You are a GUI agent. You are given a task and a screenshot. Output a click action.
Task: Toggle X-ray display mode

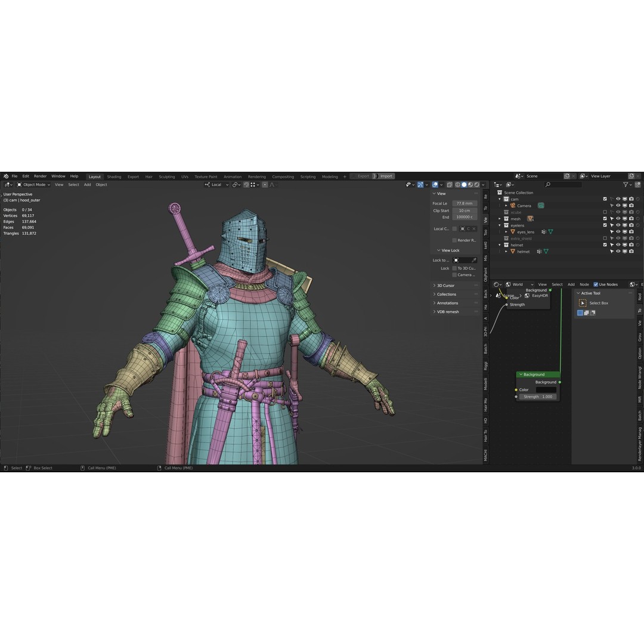450,185
